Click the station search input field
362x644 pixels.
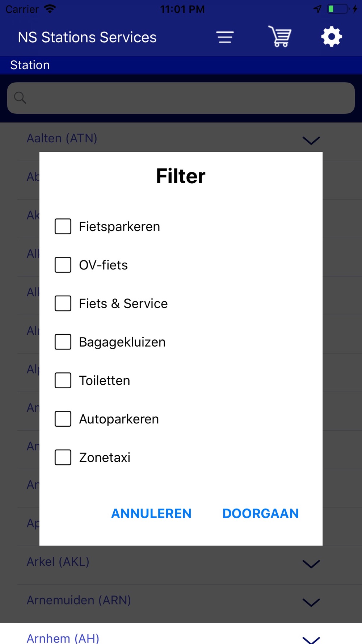[x=188, y=98]
